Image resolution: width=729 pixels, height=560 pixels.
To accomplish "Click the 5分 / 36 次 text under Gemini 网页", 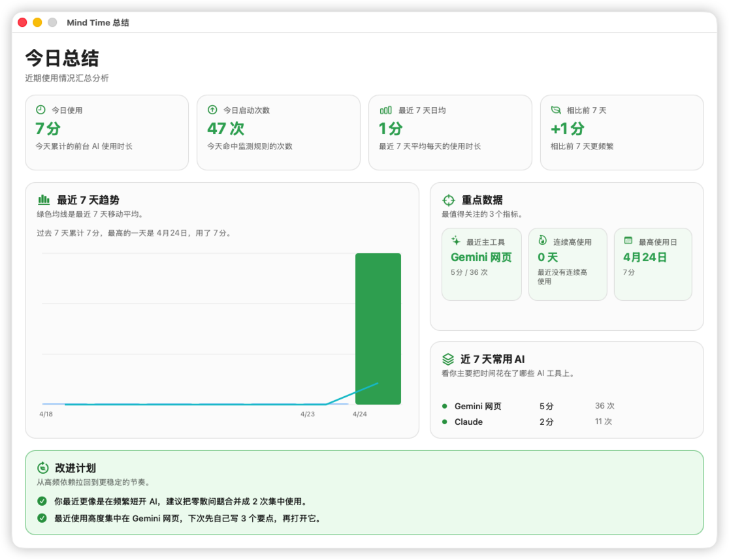I will coord(469,273).
